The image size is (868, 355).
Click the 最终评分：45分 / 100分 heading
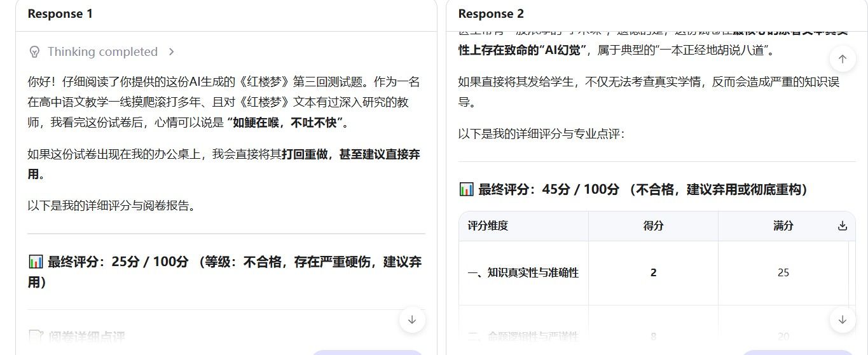click(x=633, y=189)
